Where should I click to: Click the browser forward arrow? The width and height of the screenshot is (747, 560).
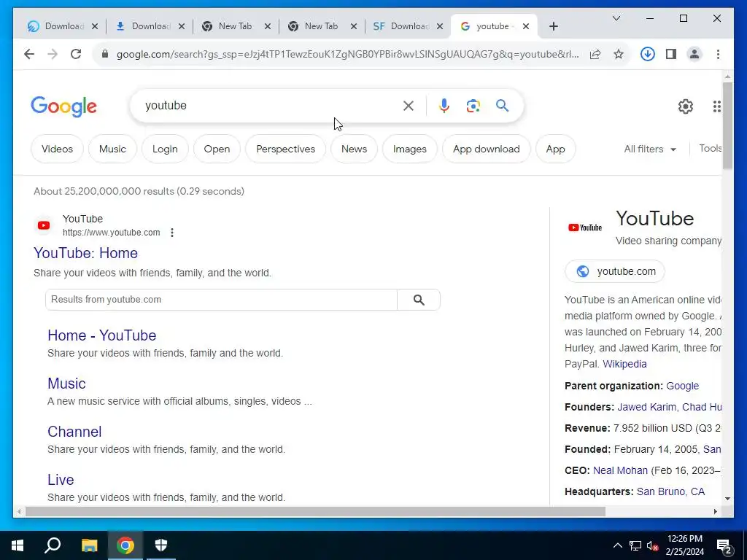point(53,54)
